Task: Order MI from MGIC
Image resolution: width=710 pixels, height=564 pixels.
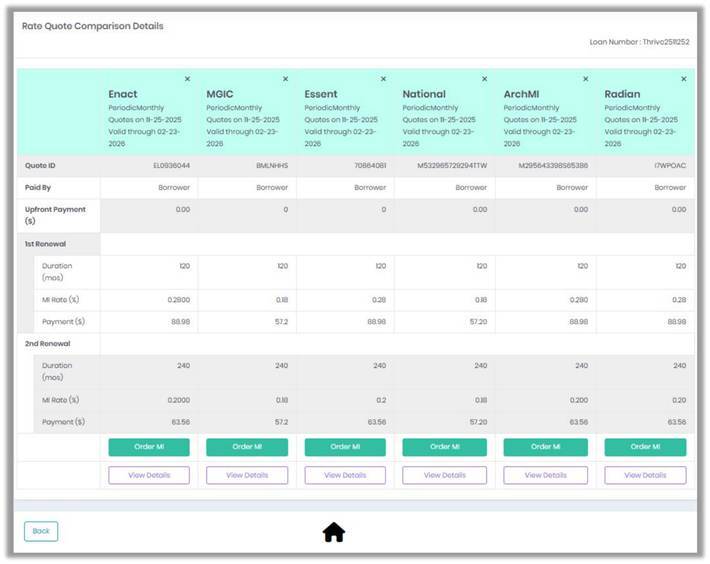Action: (247, 447)
